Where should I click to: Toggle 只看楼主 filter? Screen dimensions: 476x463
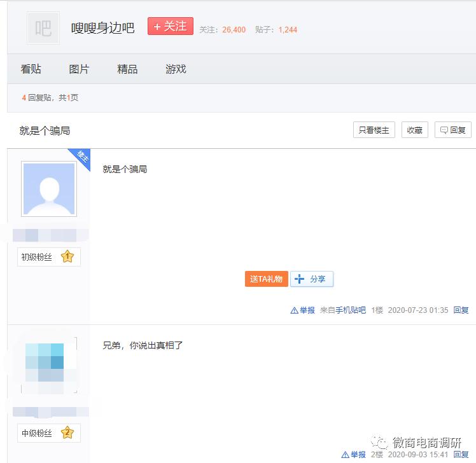pos(374,130)
